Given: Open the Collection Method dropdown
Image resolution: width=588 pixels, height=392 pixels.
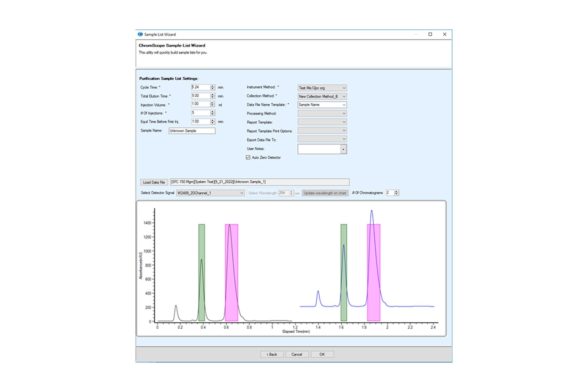Looking at the screenshot, I should click(x=322, y=96).
